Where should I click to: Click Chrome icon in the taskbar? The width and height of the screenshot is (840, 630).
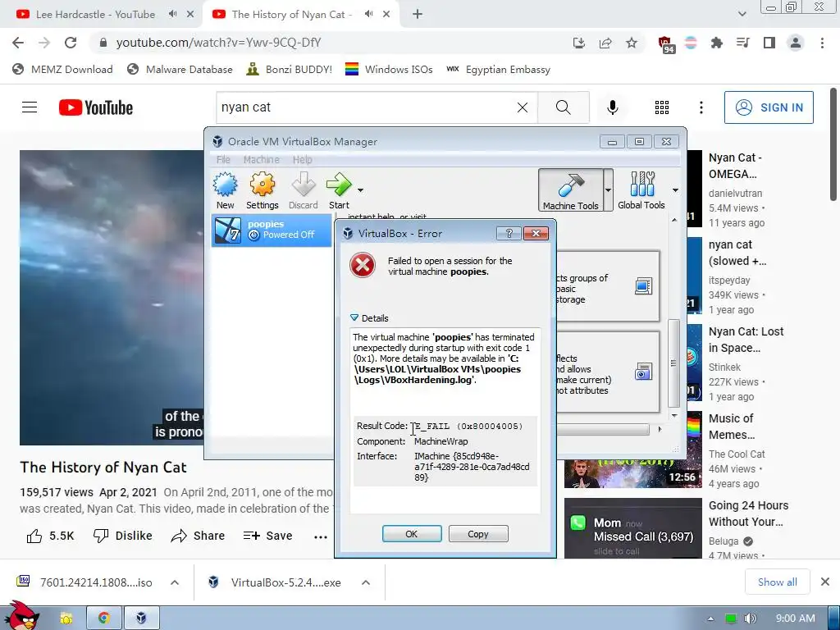click(104, 618)
